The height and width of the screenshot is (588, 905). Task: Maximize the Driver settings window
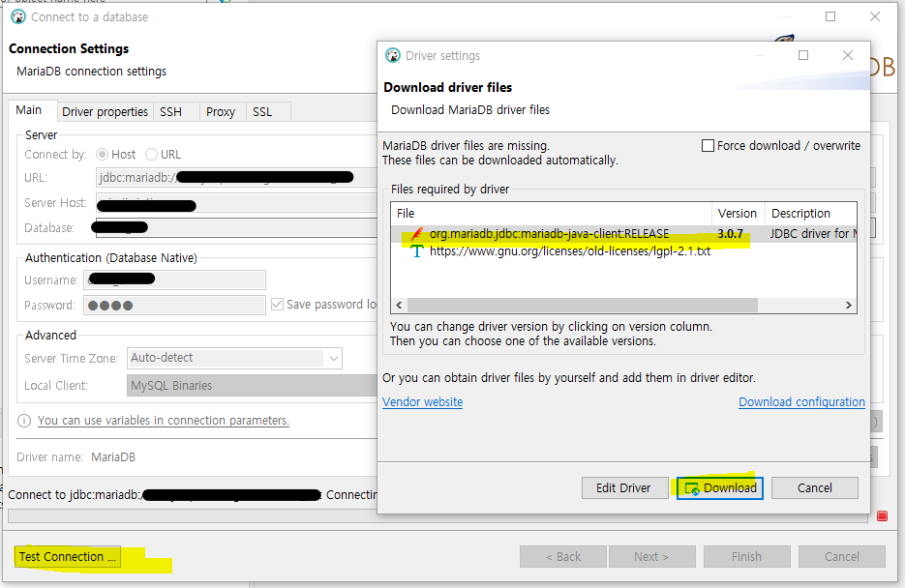tap(802, 55)
